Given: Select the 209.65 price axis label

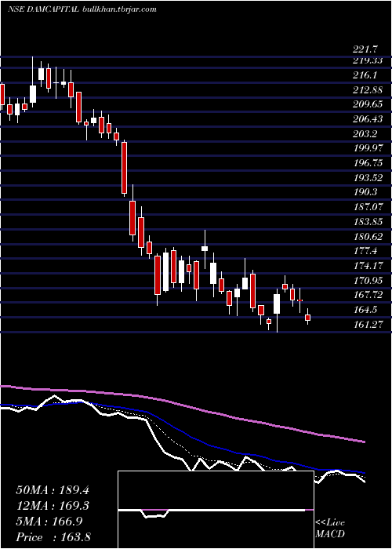Looking at the screenshot, I should [368, 104].
